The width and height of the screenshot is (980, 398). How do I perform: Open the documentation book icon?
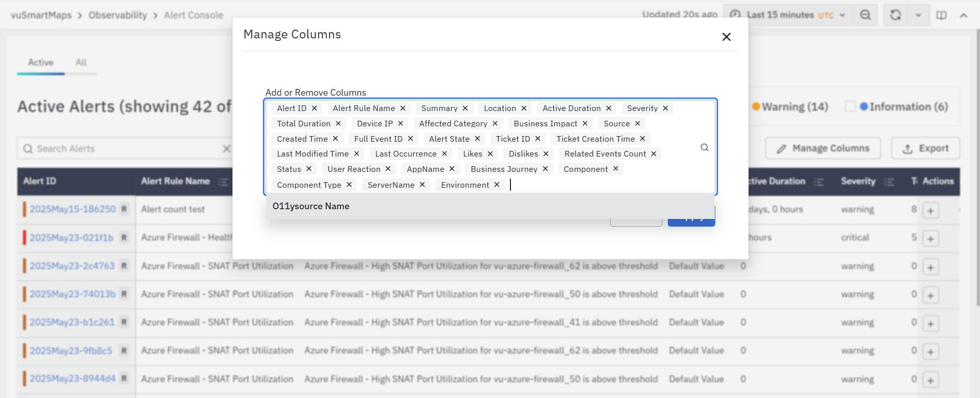click(x=941, y=15)
